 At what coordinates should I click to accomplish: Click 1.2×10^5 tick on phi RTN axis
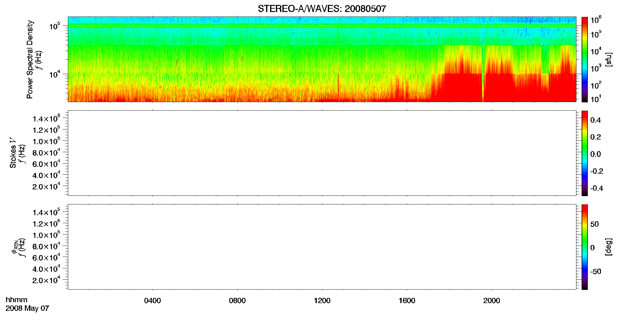pyautogui.click(x=46, y=223)
